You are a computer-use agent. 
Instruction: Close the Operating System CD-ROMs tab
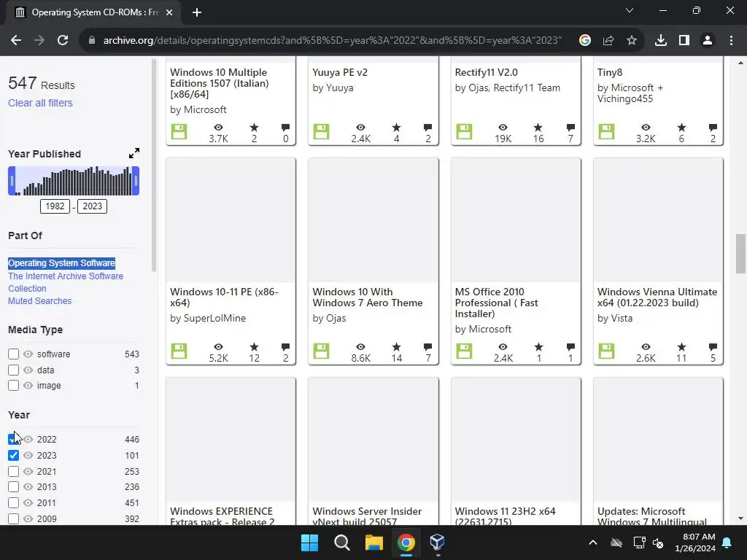(x=169, y=12)
